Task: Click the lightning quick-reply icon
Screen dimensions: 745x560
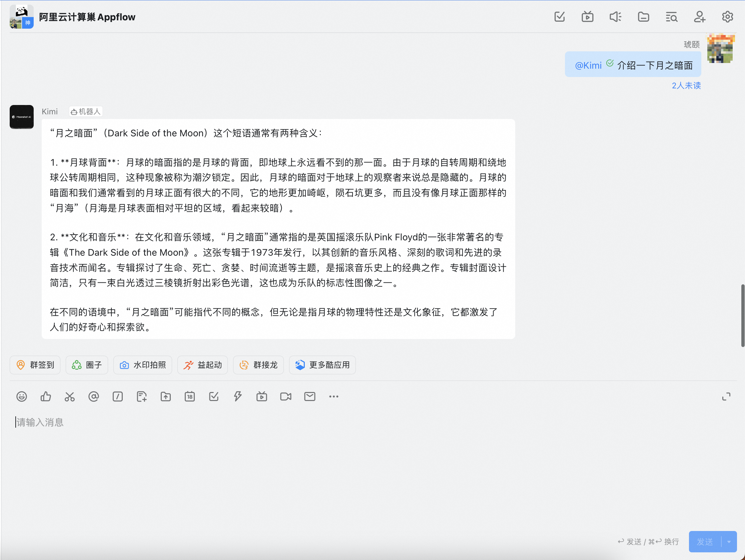Action: point(238,396)
